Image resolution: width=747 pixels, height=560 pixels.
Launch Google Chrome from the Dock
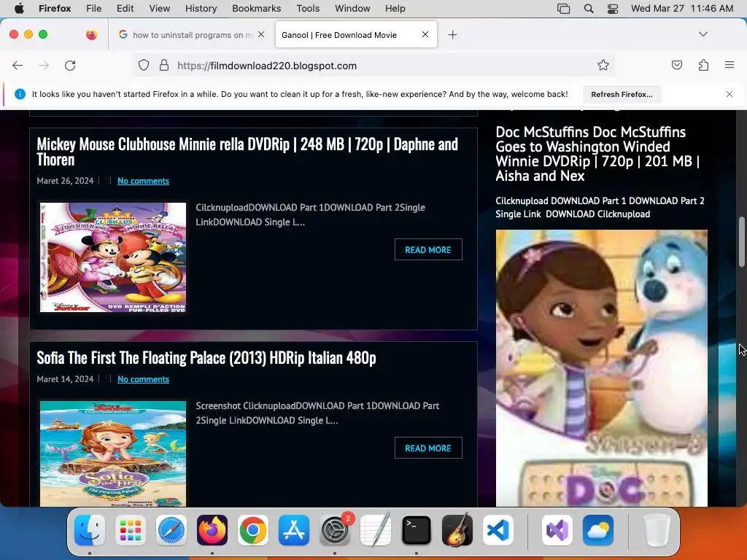click(x=253, y=530)
